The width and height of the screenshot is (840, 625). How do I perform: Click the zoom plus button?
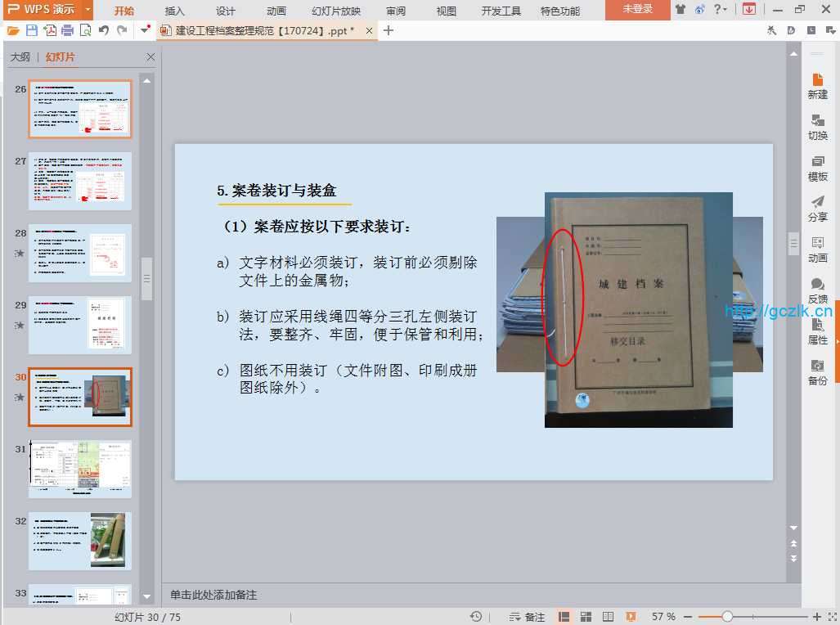click(816, 616)
